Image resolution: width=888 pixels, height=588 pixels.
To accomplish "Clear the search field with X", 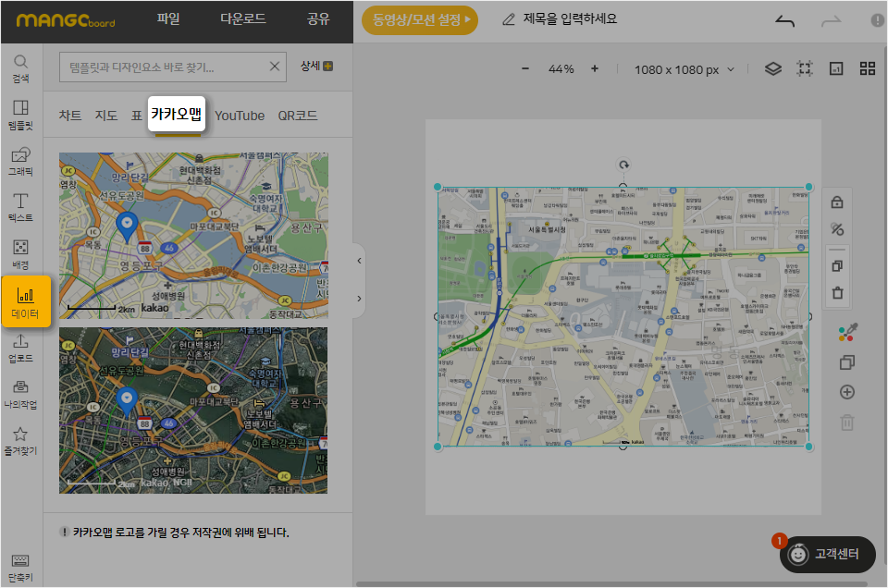I will tap(275, 67).
